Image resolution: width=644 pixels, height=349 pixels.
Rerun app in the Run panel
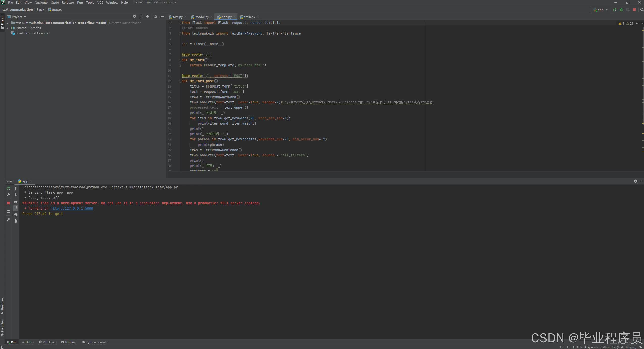click(8, 188)
